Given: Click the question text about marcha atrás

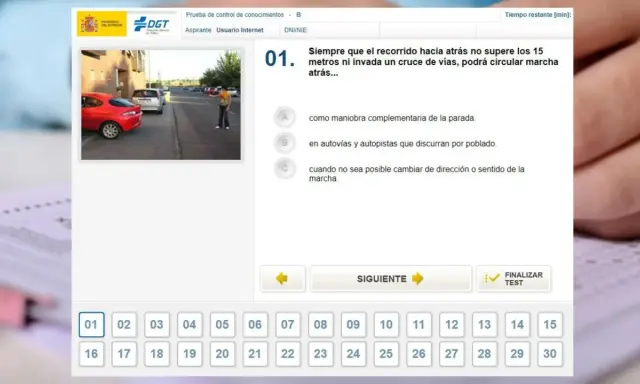Looking at the screenshot, I should 433,62.
